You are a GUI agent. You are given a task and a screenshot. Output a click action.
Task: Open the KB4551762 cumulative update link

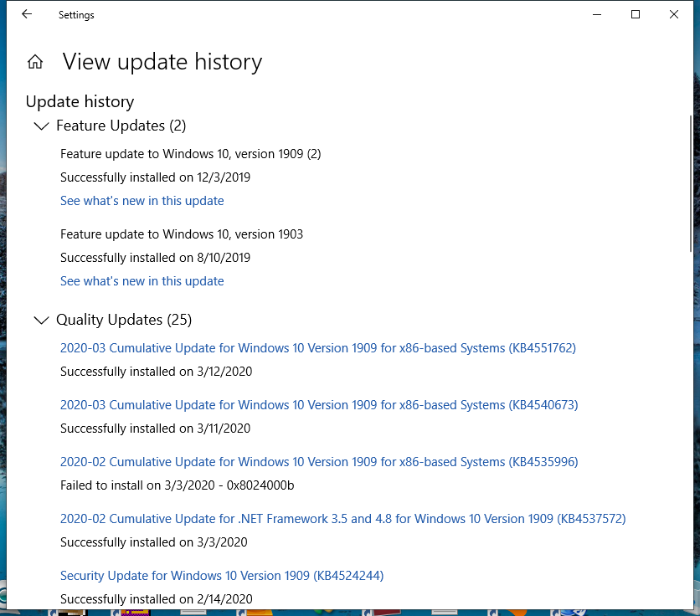tap(318, 348)
